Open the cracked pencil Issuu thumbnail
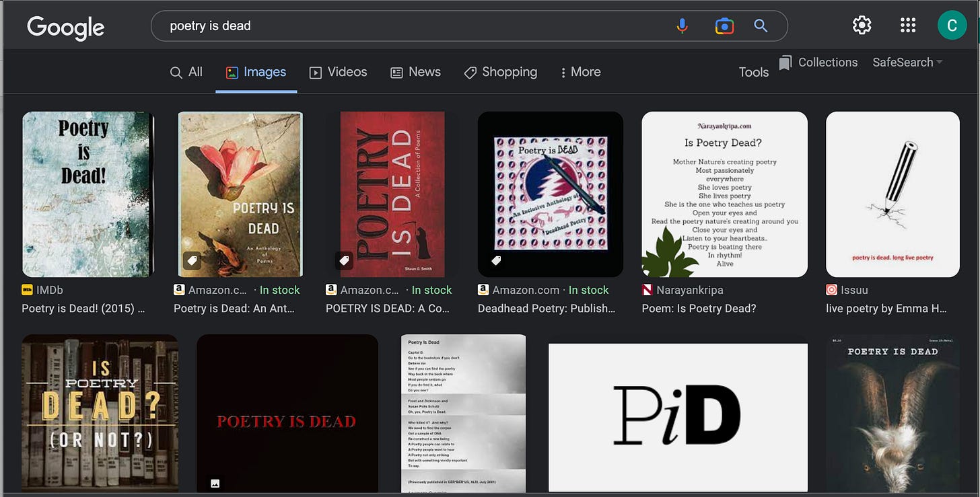 coord(893,194)
